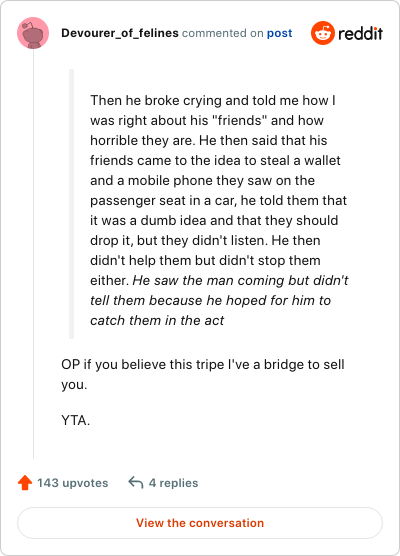
Task: Open the "4 replies" label
Action: 173,483
